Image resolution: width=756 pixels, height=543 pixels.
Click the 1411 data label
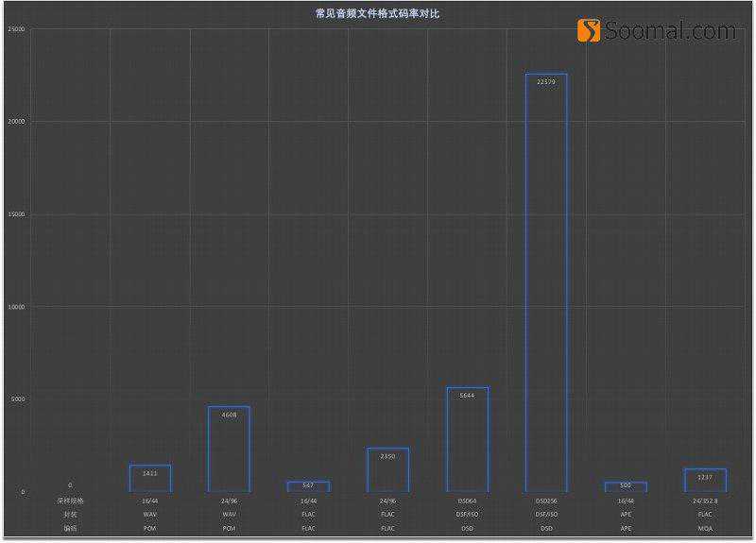pos(150,474)
